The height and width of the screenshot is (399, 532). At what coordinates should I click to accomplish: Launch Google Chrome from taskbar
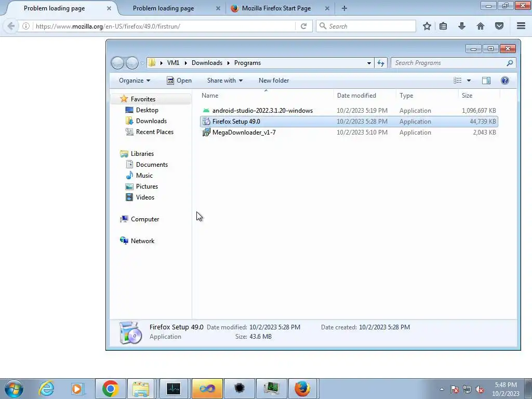[110, 389]
